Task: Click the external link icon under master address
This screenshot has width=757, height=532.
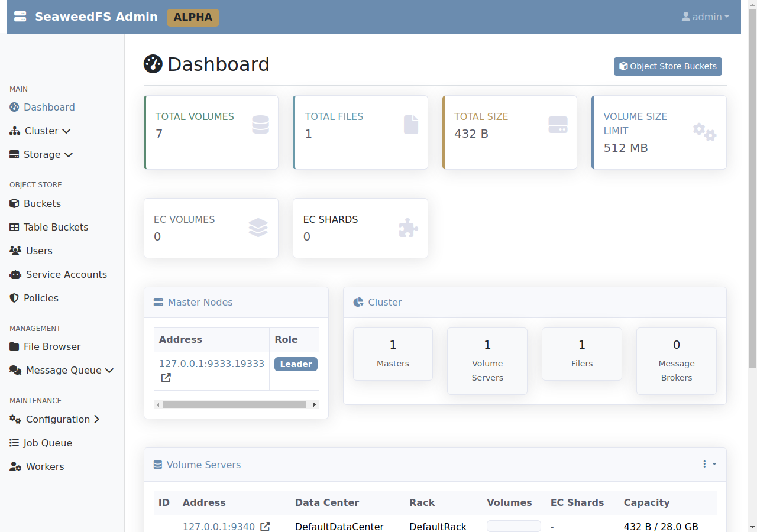Action: click(x=166, y=377)
